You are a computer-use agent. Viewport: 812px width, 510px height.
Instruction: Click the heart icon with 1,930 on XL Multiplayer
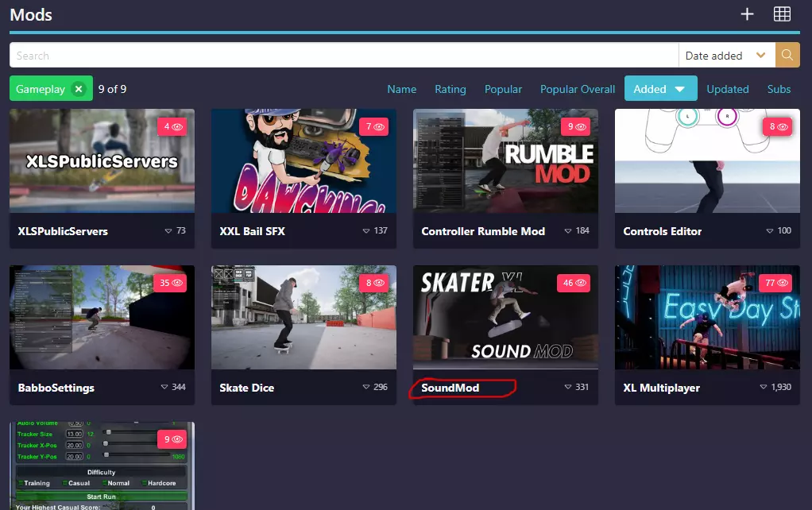764,388
